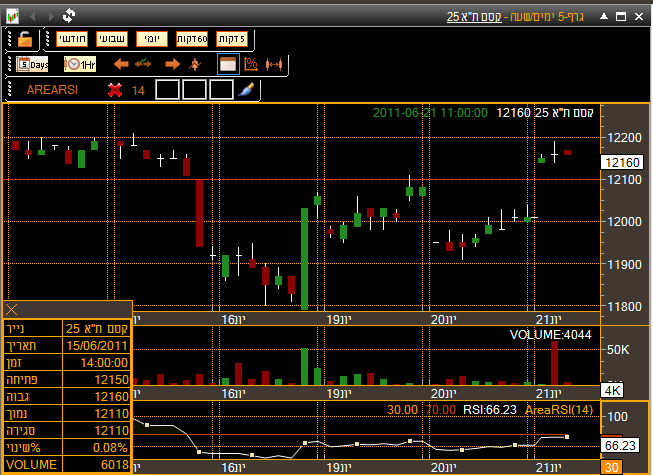The width and height of the screenshot is (653, 475).
Task: Toggle the data window panel icon
Action: pos(227,64)
